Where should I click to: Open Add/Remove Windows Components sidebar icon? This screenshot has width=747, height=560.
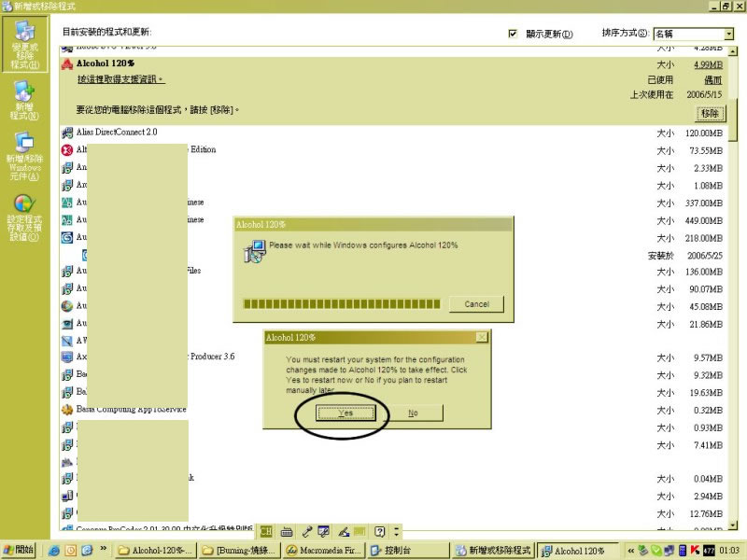(x=24, y=156)
